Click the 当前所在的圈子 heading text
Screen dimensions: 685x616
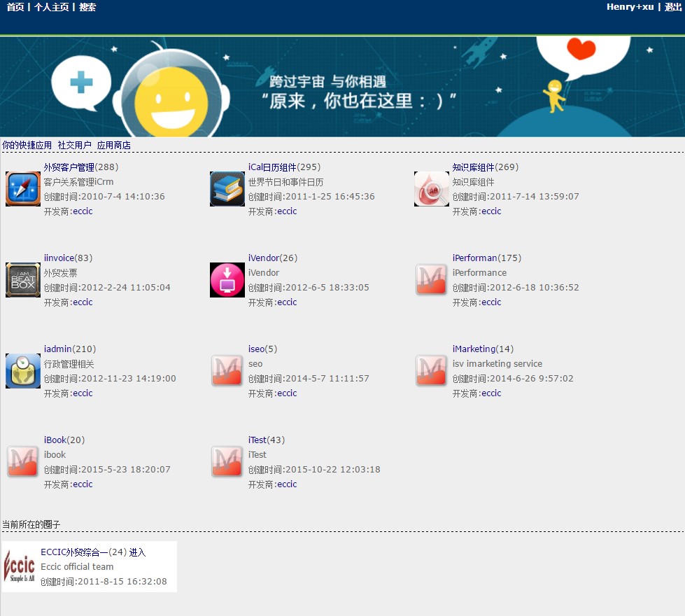point(31,524)
